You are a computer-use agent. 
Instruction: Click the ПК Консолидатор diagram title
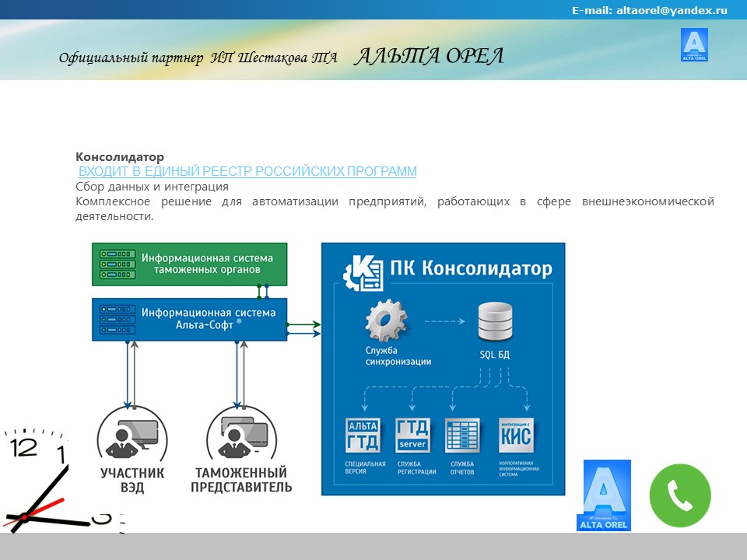[x=472, y=268]
